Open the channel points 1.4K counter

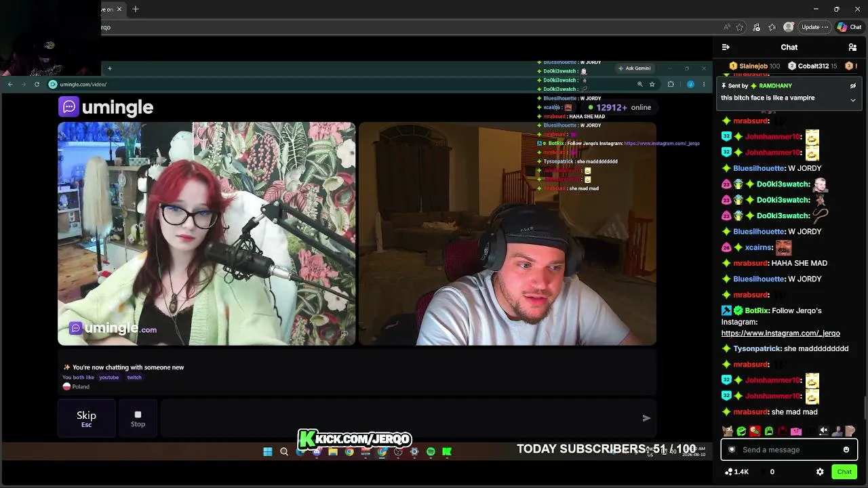(736, 472)
